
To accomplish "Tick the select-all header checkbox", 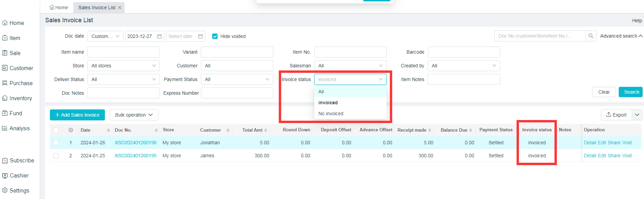I will click(x=56, y=130).
